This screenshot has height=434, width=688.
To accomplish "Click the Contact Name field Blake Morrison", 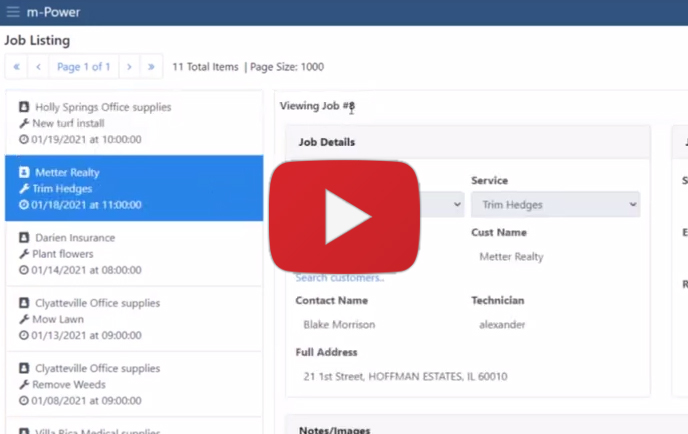I will click(x=376, y=324).
